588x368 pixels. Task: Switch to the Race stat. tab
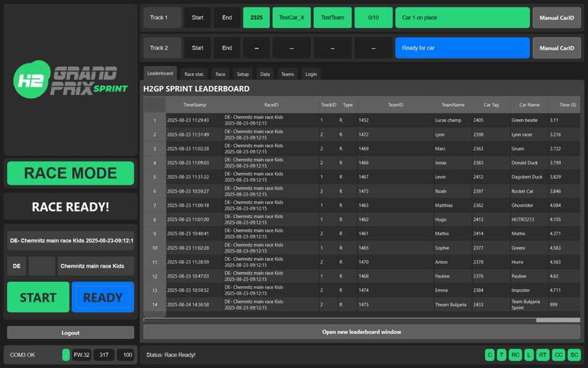coord(194,73)
